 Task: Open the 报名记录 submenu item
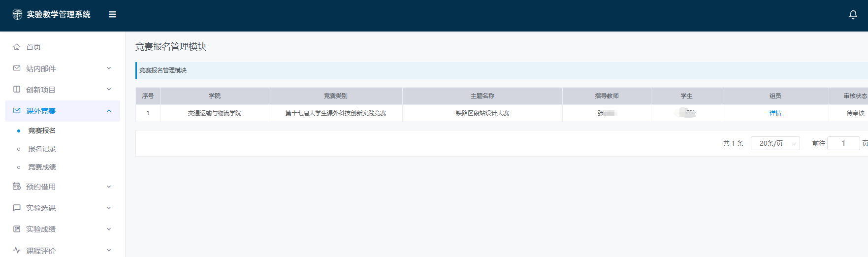[42, 149]
